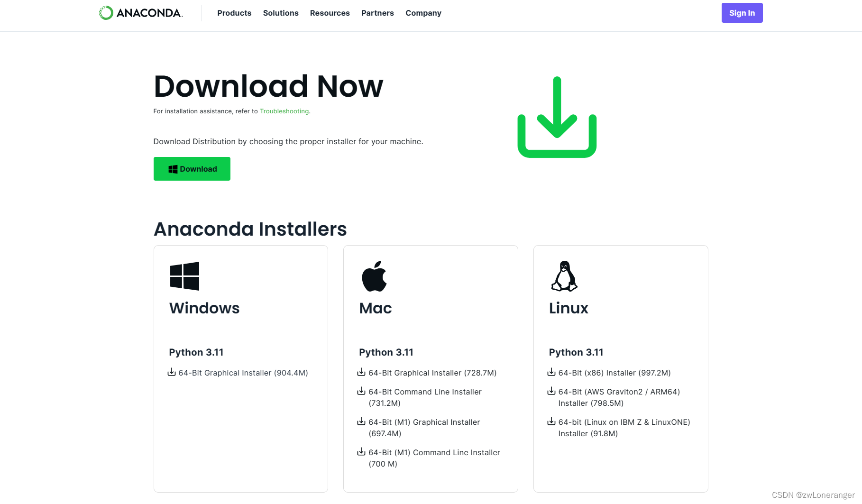Click download icon beside 731.2M Command Line Installer
This screenshot has width=862, height=504.
point(361,391)
